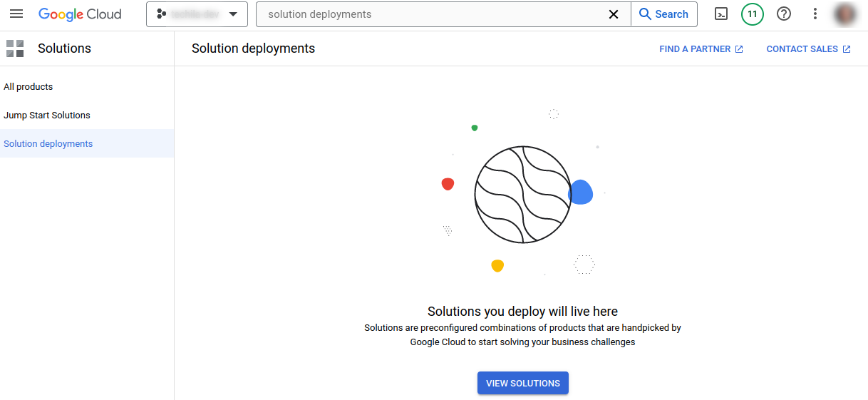The image size is (868, 400).
Task: Activate Cloud Shell terminal icon
Action: pyautogui.click(x=721, y=14)
